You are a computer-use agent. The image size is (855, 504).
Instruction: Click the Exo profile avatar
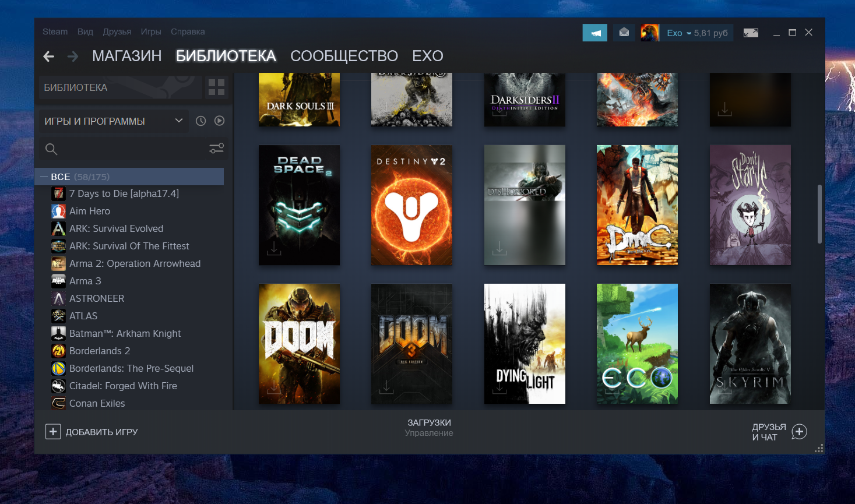pos(650,33)
